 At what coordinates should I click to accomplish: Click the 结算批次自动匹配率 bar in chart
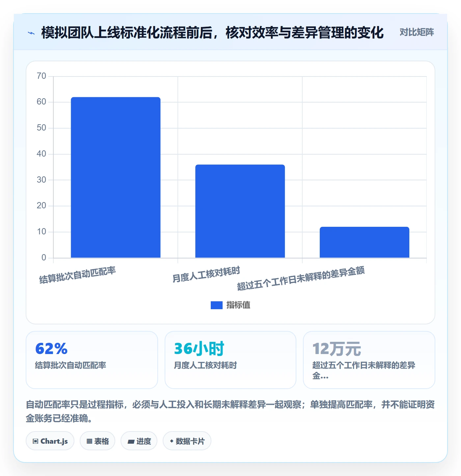coord(116,177)
